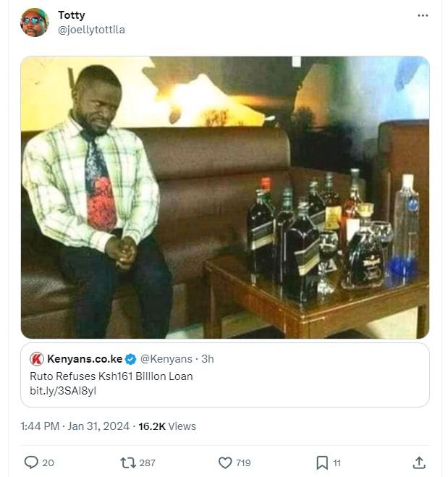Open the @Kenyans handle in quoted tweet
This screenshot has height=477, width=448.
[x=166, y=359]
